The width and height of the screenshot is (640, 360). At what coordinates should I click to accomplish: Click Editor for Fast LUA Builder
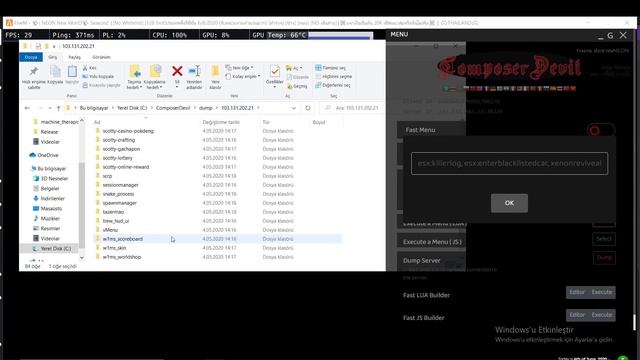(577, 292)
